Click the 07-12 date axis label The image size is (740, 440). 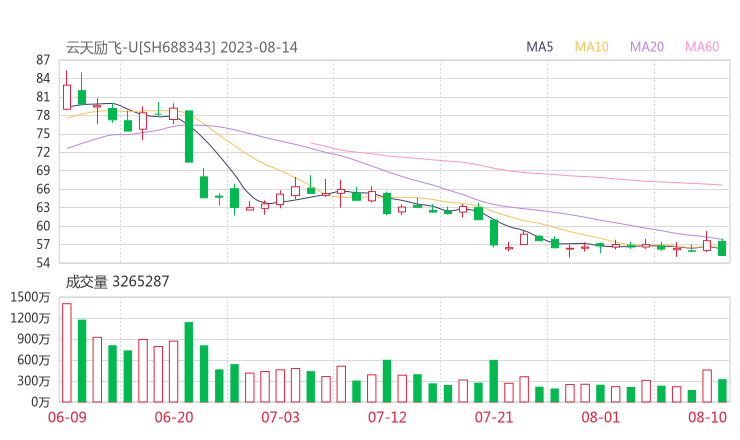(x=387, y=417)
